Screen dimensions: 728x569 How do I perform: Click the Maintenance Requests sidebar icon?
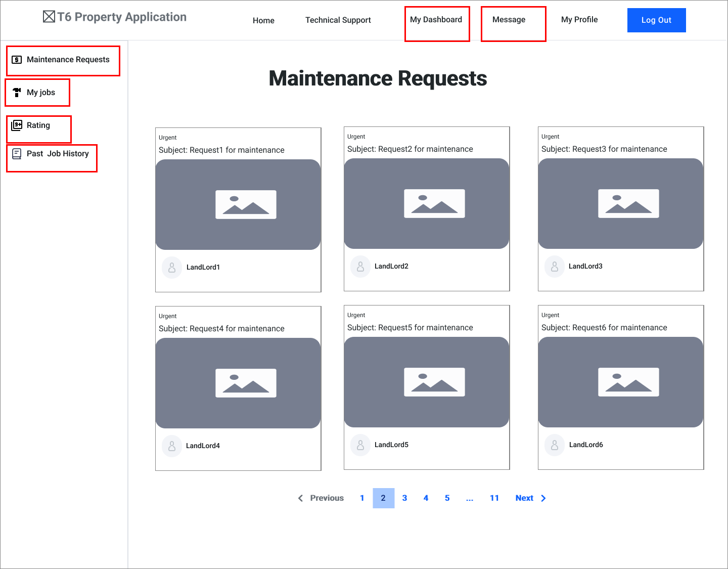[17, 60]
